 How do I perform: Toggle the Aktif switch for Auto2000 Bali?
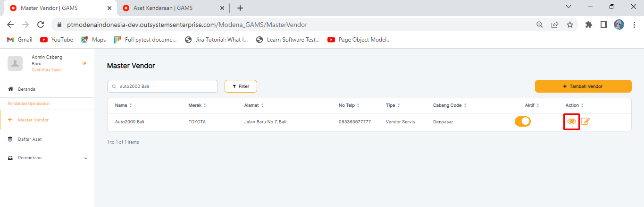point(522,121)
